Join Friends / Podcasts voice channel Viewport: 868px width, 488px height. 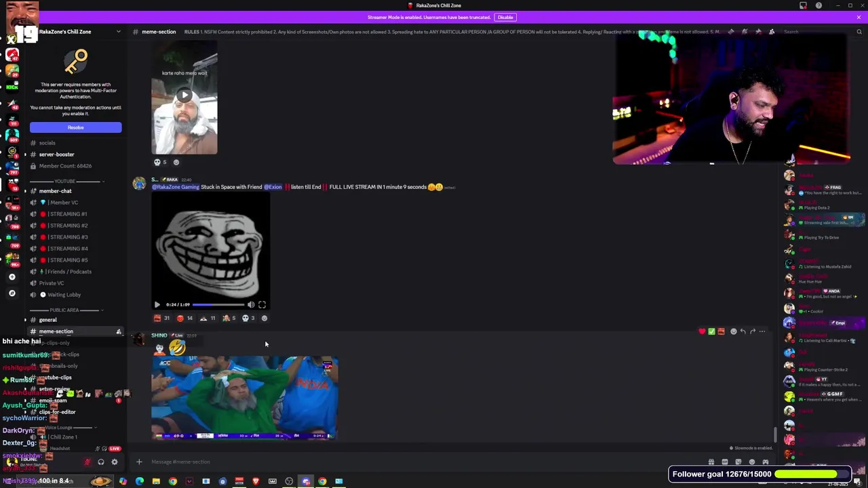[x=75, y=272]
